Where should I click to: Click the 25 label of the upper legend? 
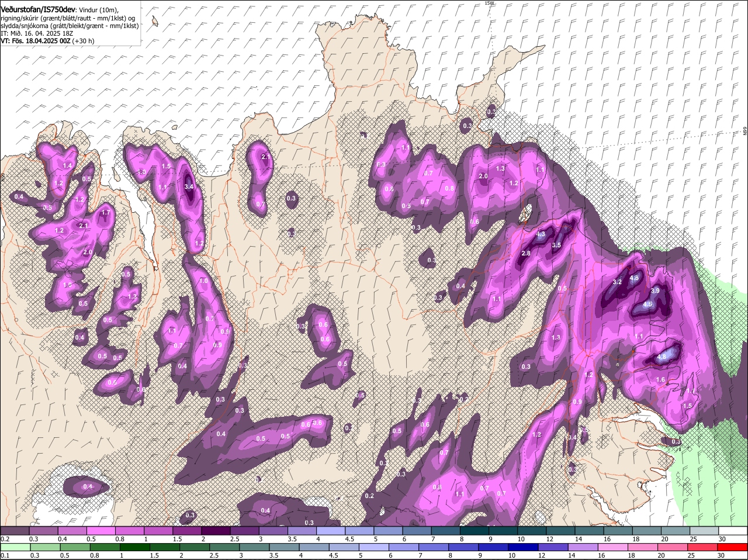pos(692,539)
